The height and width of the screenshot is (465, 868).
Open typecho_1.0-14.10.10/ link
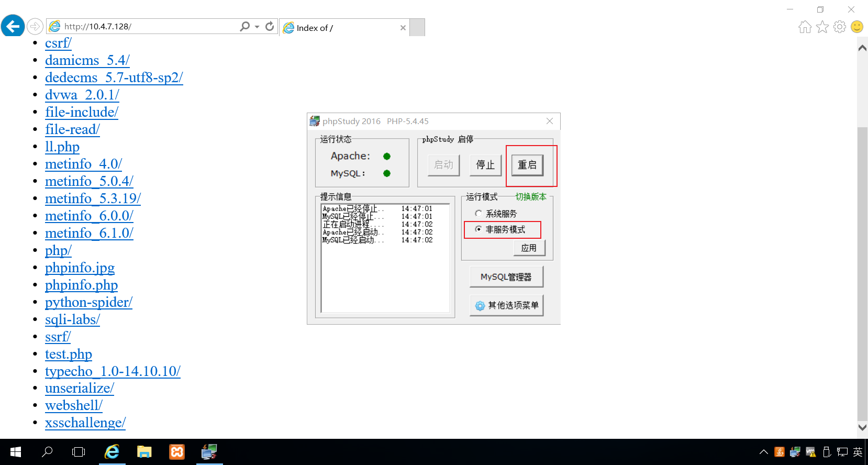[x=113, y=371]
